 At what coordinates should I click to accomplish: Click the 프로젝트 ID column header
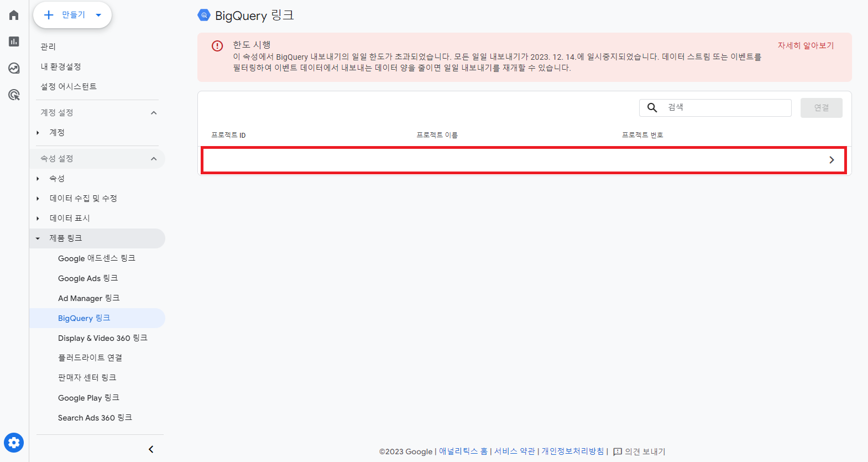tap(228, 135)
